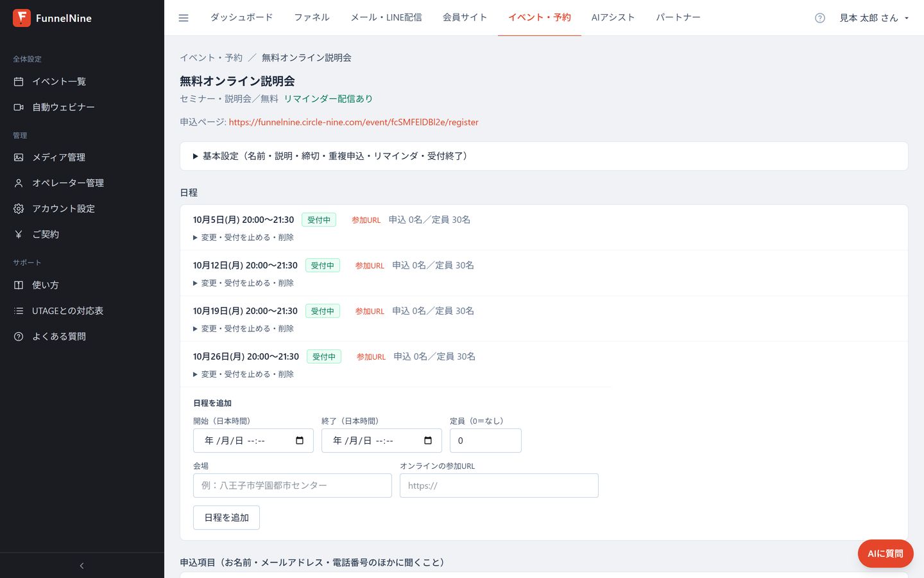924x578 pixels.
Task: Expand 変更・受付を止める・削除 under 10月19日
Action: click(x=243, y=329)
